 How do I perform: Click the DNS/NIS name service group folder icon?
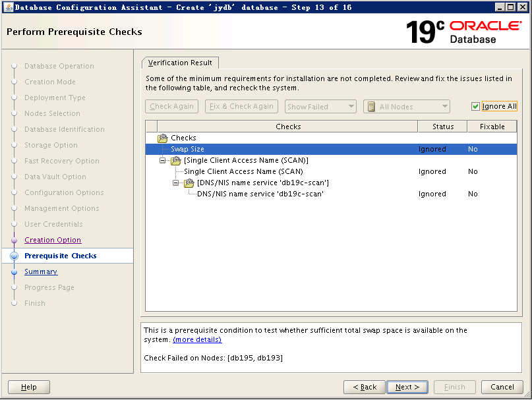pos(189,183)
